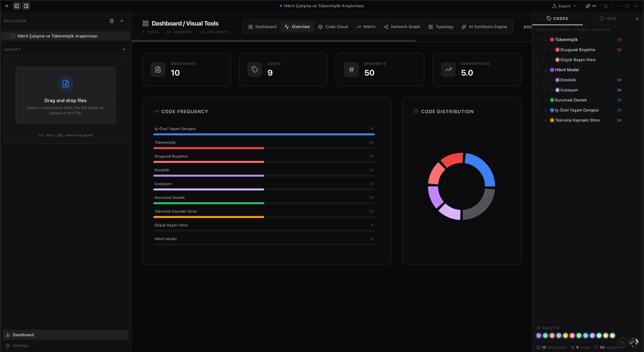Open the INFO tab in the right panel
The image size is (644, 352).
[x=608, y=18]
